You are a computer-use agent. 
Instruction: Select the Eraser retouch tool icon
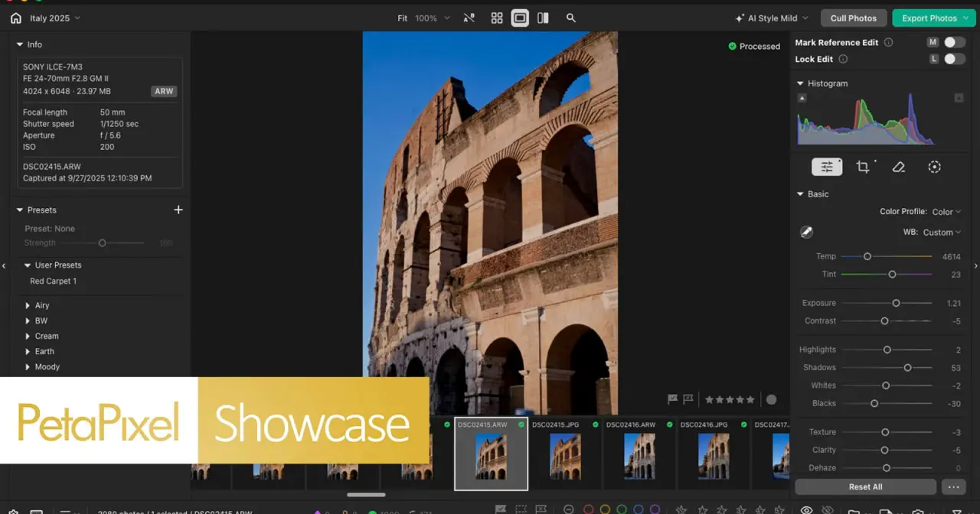tap(899, 167)
